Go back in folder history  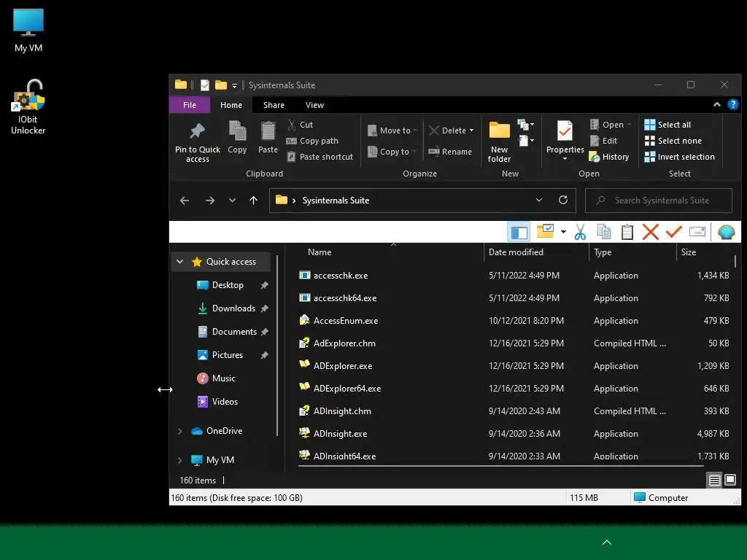(x=185, y=201)
